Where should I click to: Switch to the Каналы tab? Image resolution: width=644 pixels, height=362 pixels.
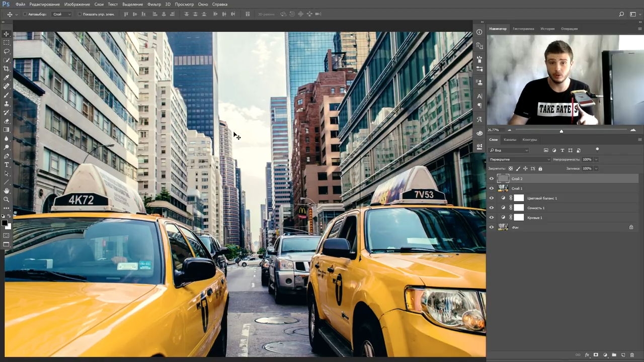point(510,140)
